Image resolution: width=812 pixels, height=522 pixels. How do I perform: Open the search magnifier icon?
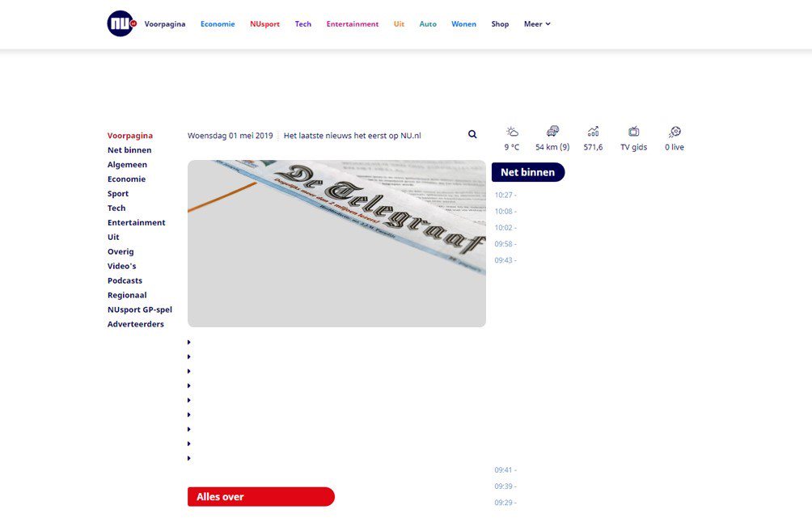[472, 134]
